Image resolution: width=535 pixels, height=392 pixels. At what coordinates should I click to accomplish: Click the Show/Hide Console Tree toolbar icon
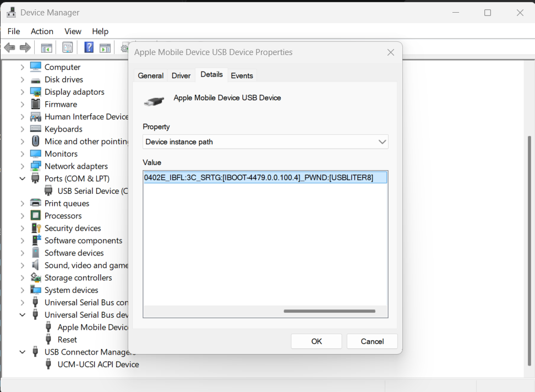tap(46, 48)
